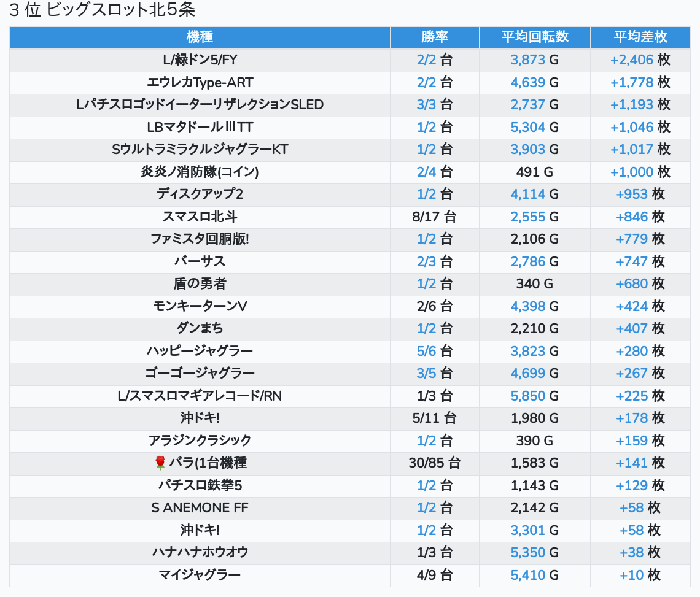Select machine name L/スマスロマギアレコード/RN

click(x=200, y=396)
